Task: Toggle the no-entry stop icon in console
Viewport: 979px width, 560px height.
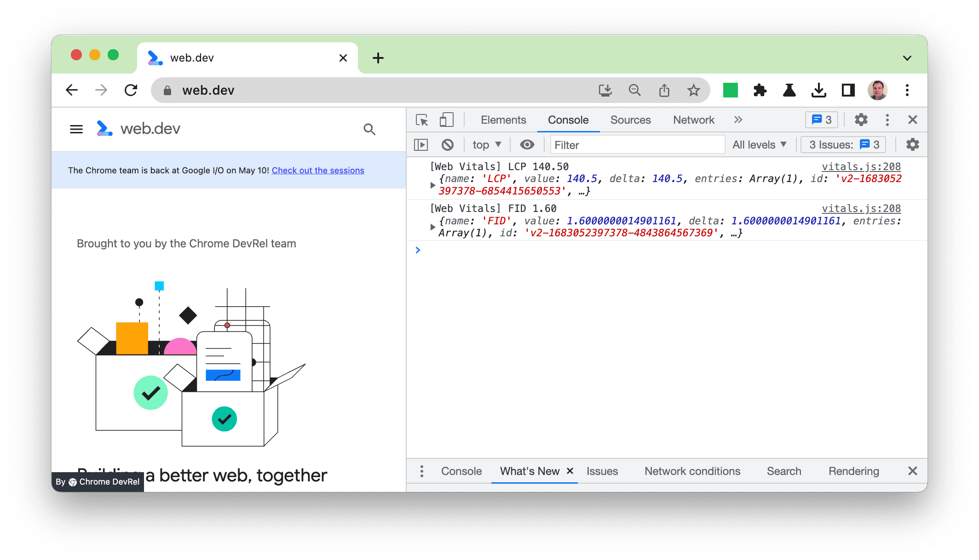Action: pos(447,144)
